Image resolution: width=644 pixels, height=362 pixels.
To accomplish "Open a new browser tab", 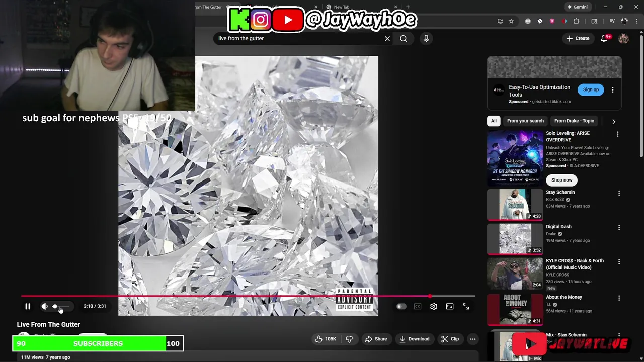I will (x=408, y=7).
